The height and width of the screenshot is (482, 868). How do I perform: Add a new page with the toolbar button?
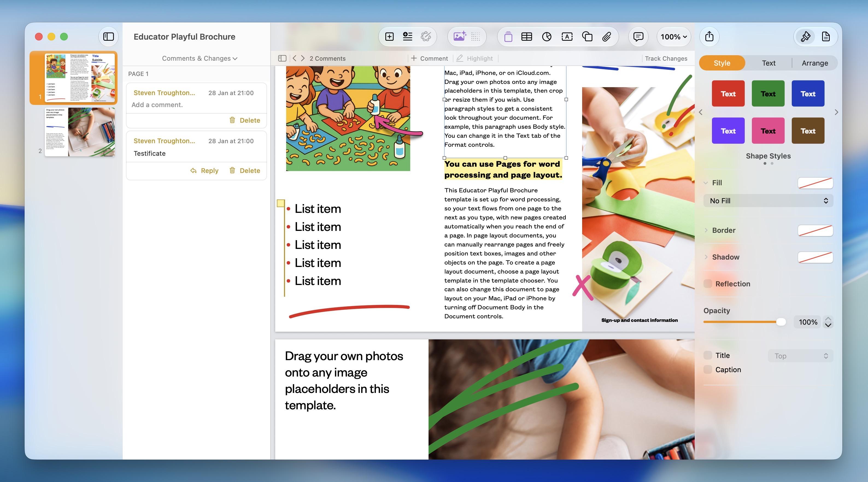tap(389, 36)
